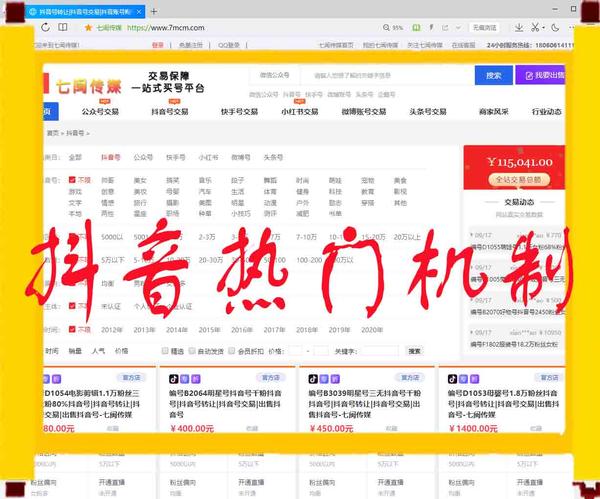This screenshot has height=499, width=600.
Task: Select the red 抖音号 category filter
Action: tap(111, 157)
